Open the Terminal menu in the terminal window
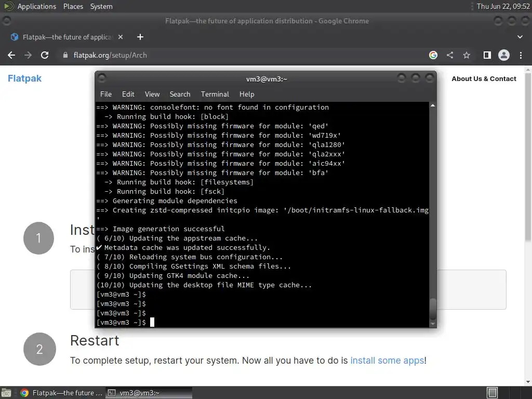 pyautogui.click(x=215, y=95)
